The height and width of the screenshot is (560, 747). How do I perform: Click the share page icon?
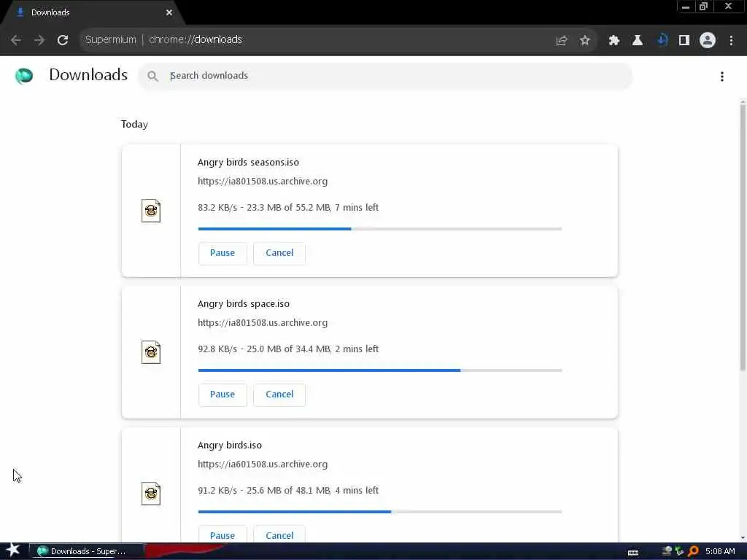pyautogui.click(x=561, y=41)
